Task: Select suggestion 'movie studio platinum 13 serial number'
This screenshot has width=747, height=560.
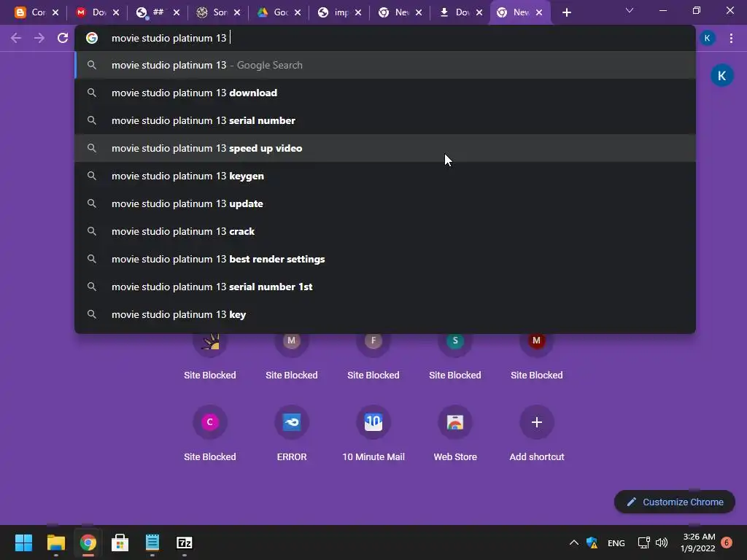Action: point(385,120)
